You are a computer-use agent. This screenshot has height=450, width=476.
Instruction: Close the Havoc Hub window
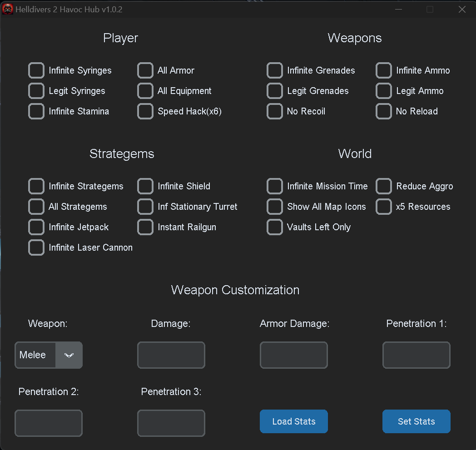pyautogui.click(x=462, y=10)
